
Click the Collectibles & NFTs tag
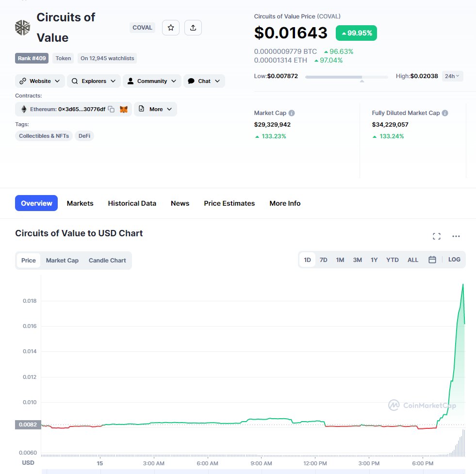point(44,136)
